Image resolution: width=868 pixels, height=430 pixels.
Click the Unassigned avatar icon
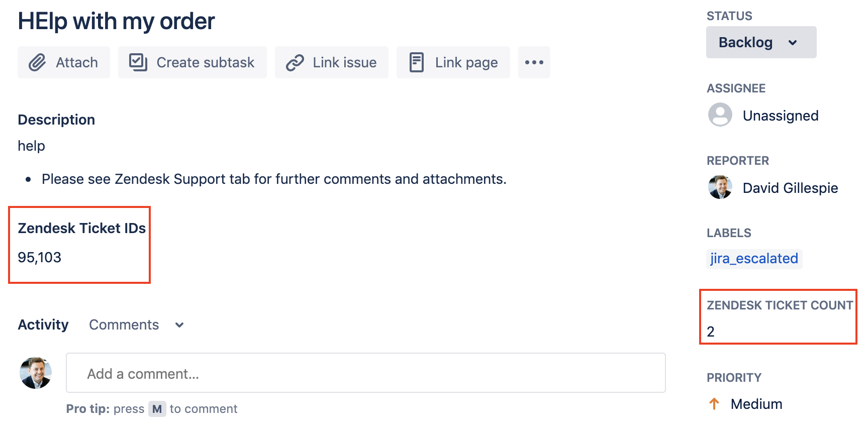(x=720, y=115)
